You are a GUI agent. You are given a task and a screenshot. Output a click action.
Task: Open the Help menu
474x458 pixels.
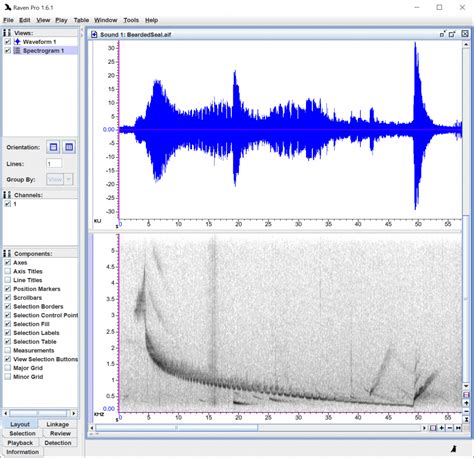(151, 20)
